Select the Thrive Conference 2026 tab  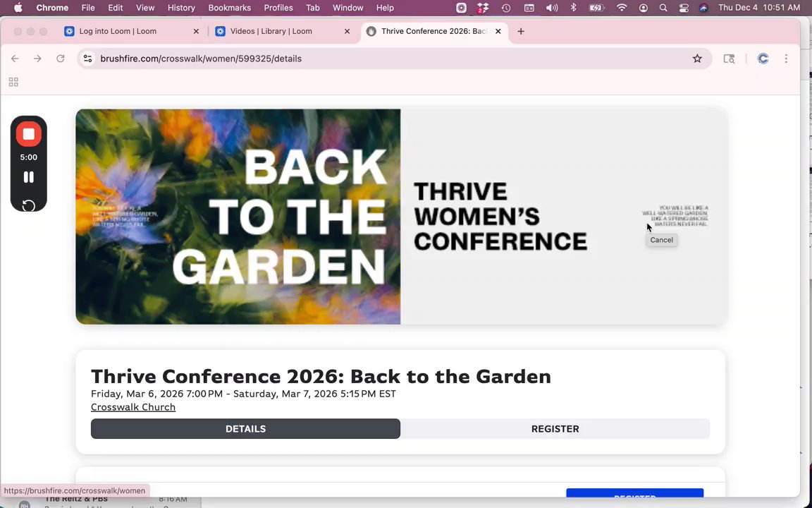coord(434,31)
